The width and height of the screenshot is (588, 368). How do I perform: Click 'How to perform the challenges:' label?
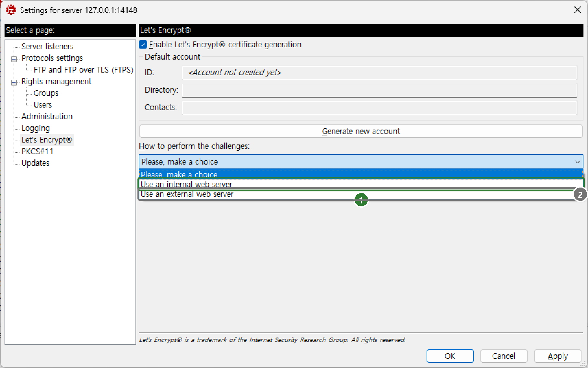pyautogui.click(x=194, y=146)
